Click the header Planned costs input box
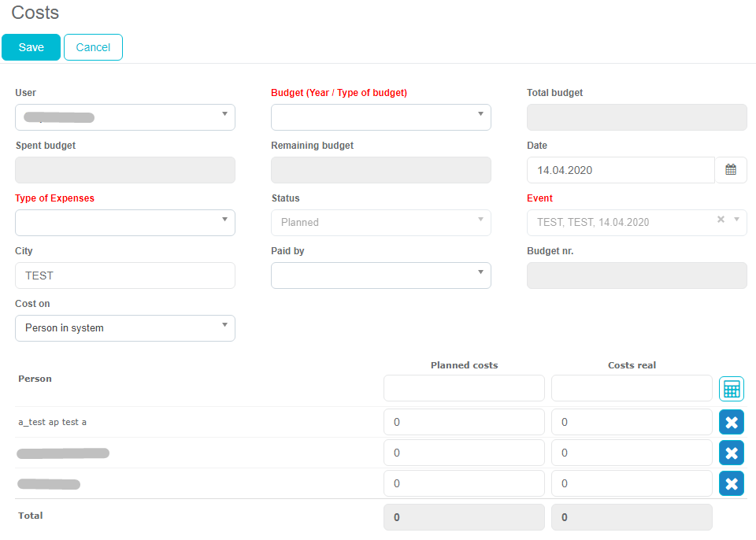 pyautogui.click(x=464, y=388)
